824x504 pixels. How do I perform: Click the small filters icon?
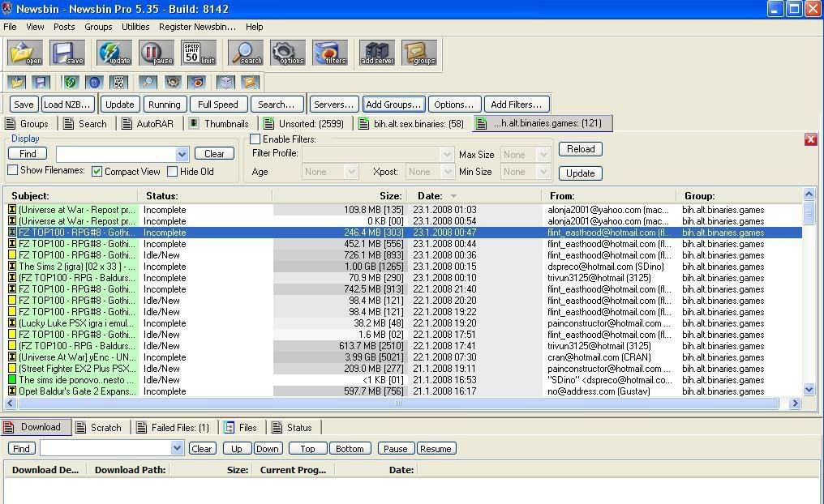(x=196, y=82)
